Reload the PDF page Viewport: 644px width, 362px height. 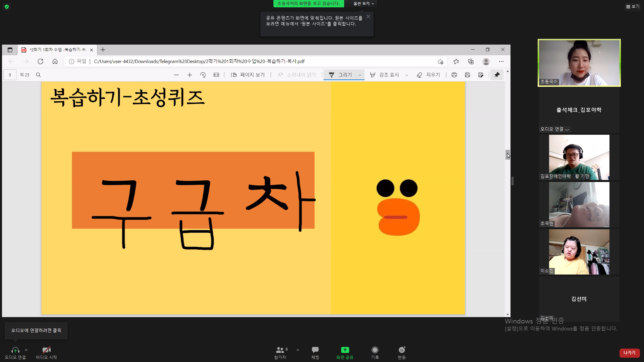pos(41,61)
